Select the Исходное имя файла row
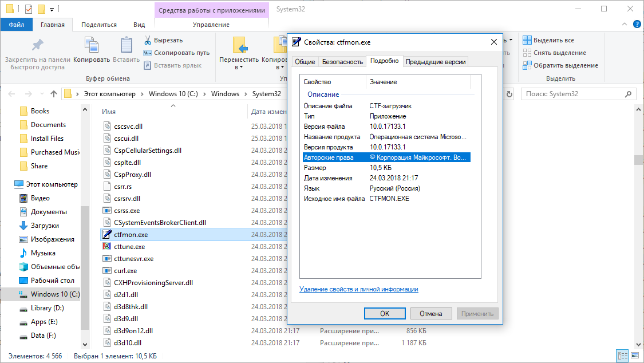This screenshot has width=644, height=363. (x=386, y=198)
